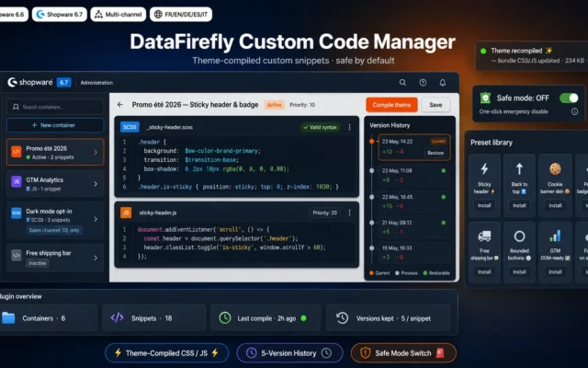Click the Cookie banner skin preset icon
588x368 pixels.
[555, 168]
